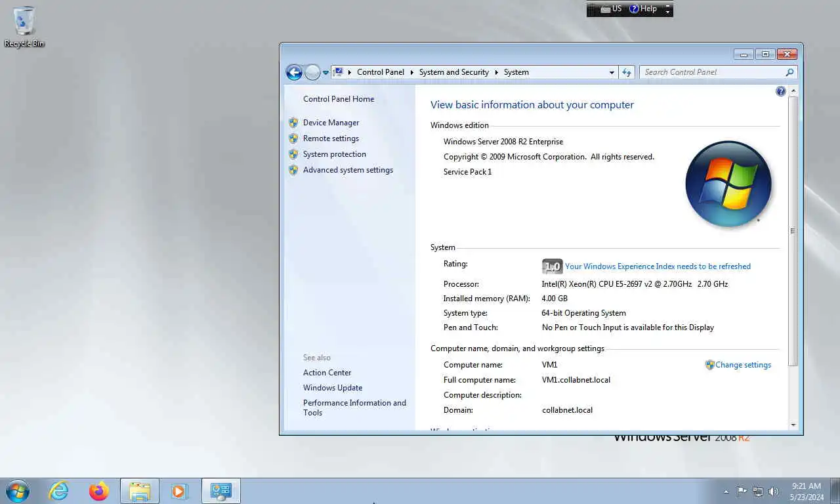Screen dimensions: 840x504
Task: Select the Control Panel breadcrumb
Action: coord(381,72)
